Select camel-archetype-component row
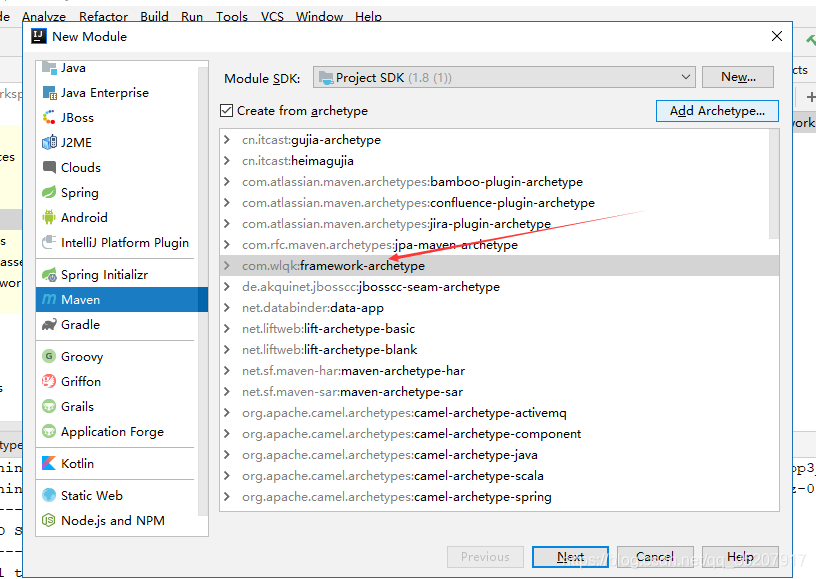 click(x=499, y=434)
